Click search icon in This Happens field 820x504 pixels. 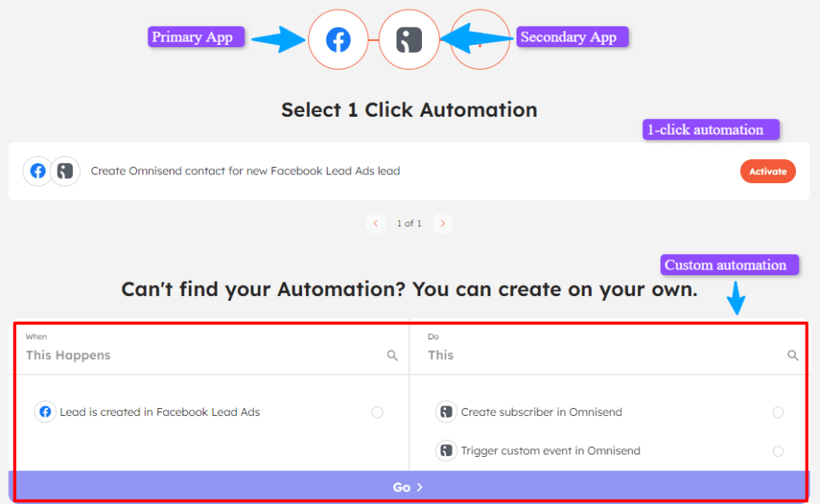(x=392, y=355)
